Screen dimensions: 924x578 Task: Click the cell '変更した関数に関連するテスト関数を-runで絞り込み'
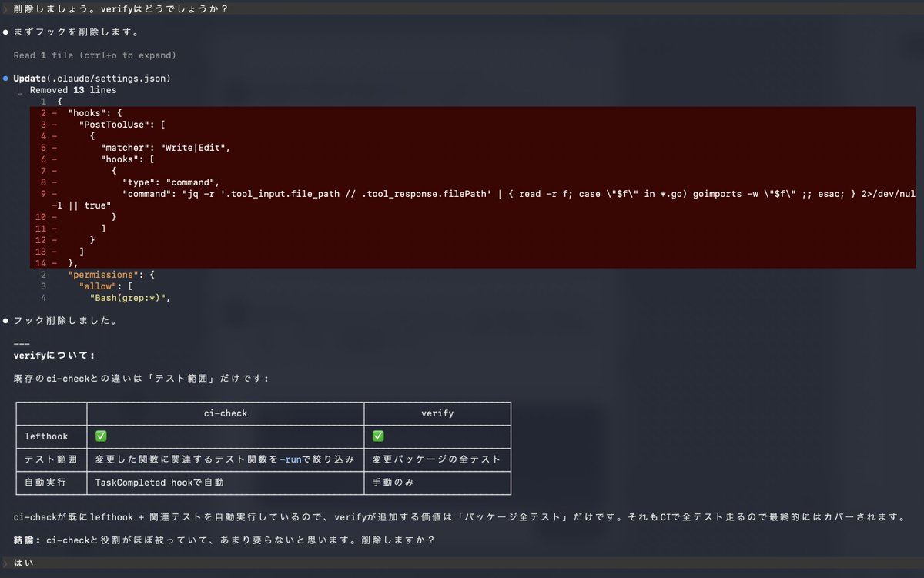(225, 459)
